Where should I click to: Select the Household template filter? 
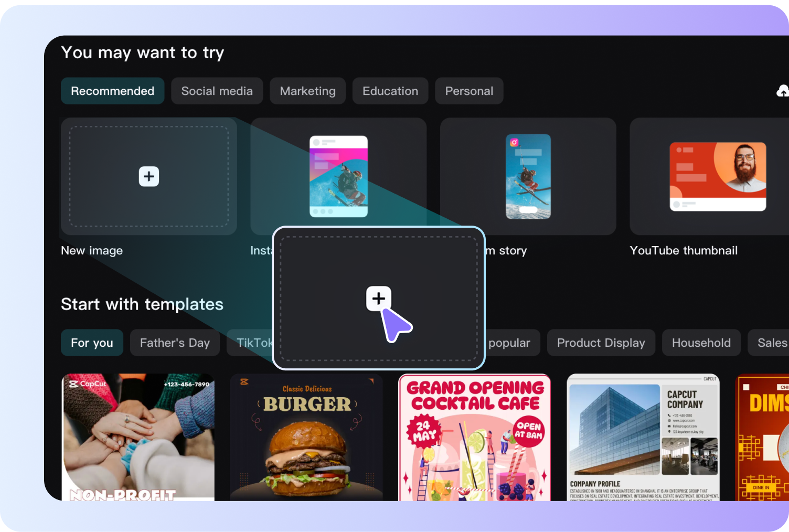(x=701, y=343)
